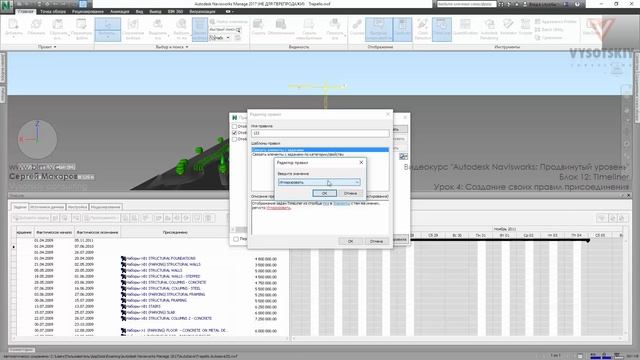Untick second checked rule checkbox in rules dialog
640x360 pixels.
[234, 133]
